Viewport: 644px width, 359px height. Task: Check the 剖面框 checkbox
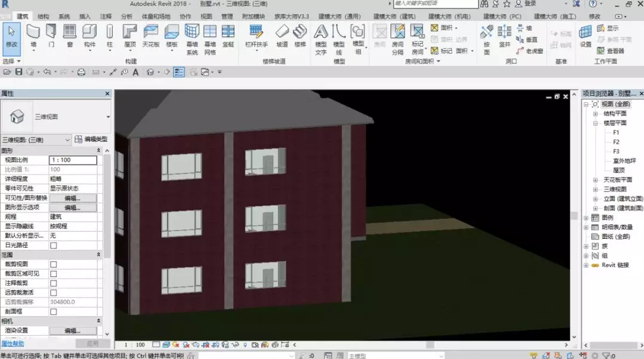point(53,312)
